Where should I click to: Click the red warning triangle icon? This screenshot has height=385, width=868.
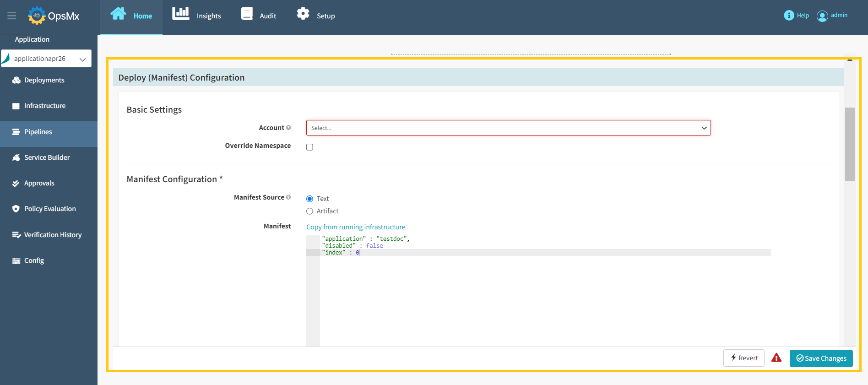pyautogui.click(x=776, y=358)
